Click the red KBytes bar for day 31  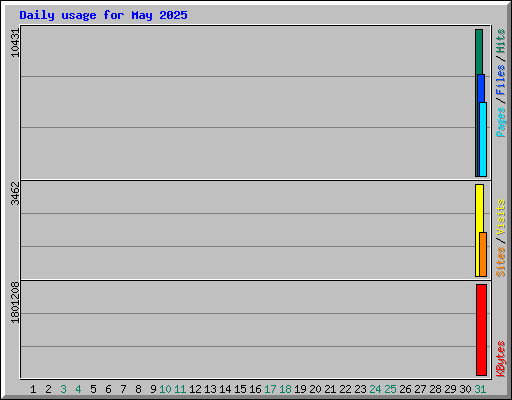pyautogui.click(x=481, y=330)
